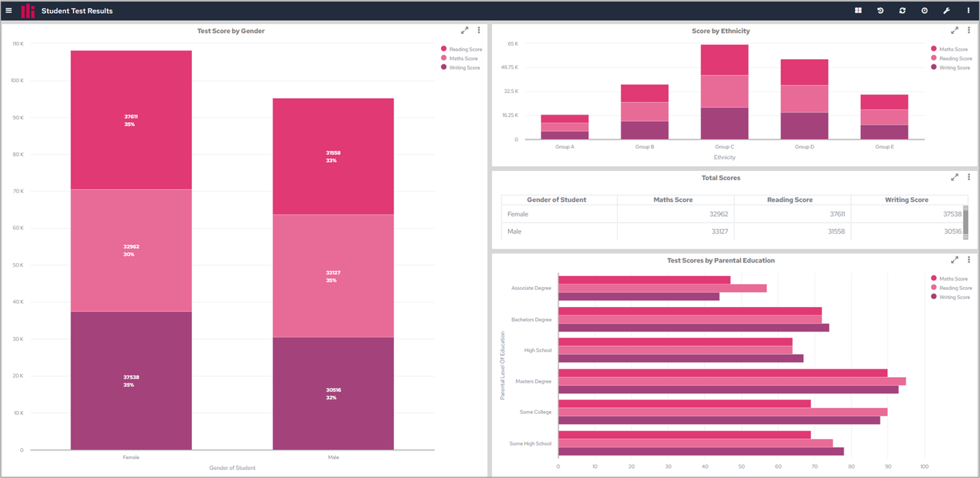Click the history revert icon in header

pyautogui.click(x=880, y=11)
